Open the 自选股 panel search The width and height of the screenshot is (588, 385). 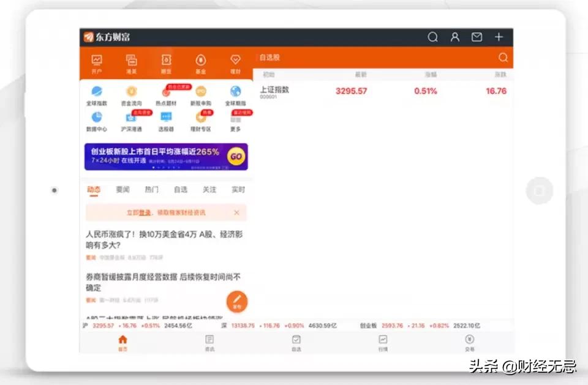pos(503,57)
